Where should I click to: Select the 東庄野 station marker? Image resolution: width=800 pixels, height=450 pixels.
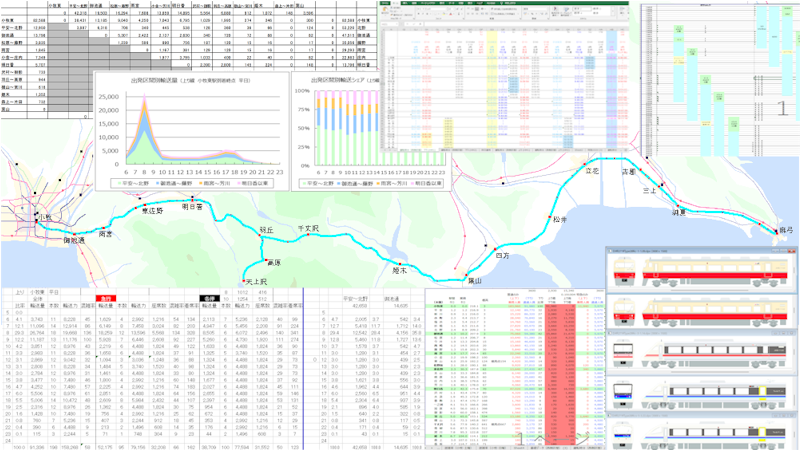tap(146, 204)
